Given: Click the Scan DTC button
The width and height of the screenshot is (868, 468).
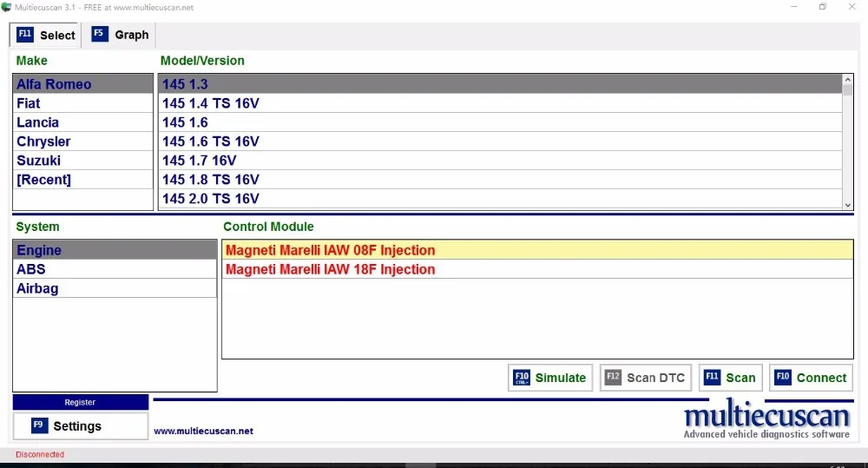Looking at the screenshot, I should click(x=646, y=378).
